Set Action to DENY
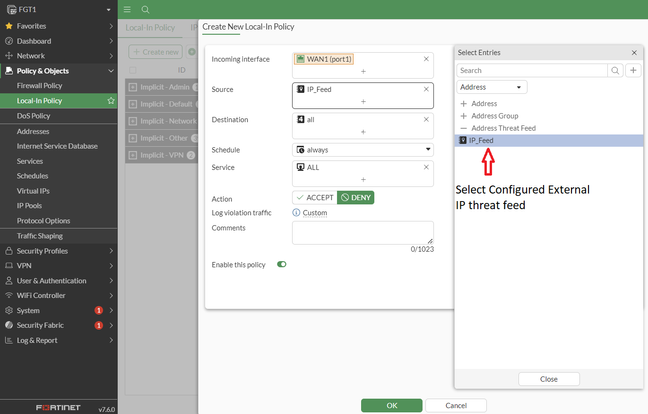Screen dimensions: 648x414 (356, 197)
